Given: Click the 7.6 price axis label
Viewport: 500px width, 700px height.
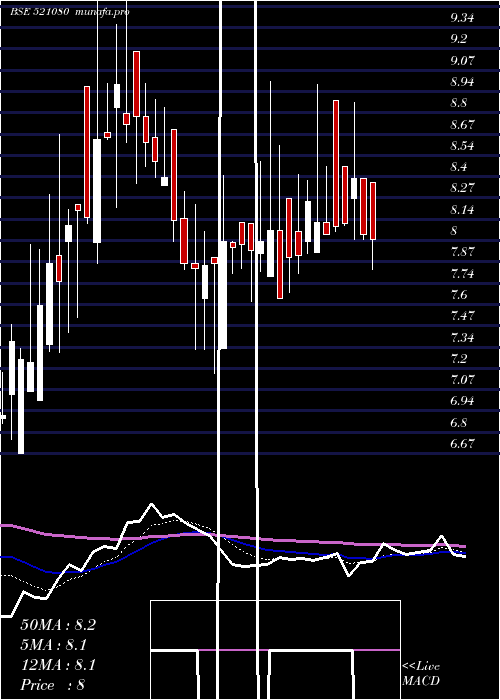Looking at the screenshot, I should coord(459,294).
